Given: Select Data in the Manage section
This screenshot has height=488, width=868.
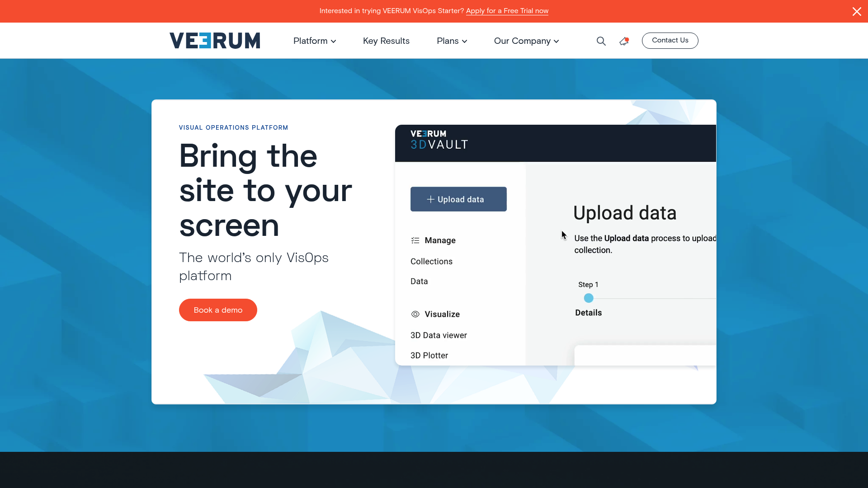Looking at the screenshot, I should click(419, 282).
